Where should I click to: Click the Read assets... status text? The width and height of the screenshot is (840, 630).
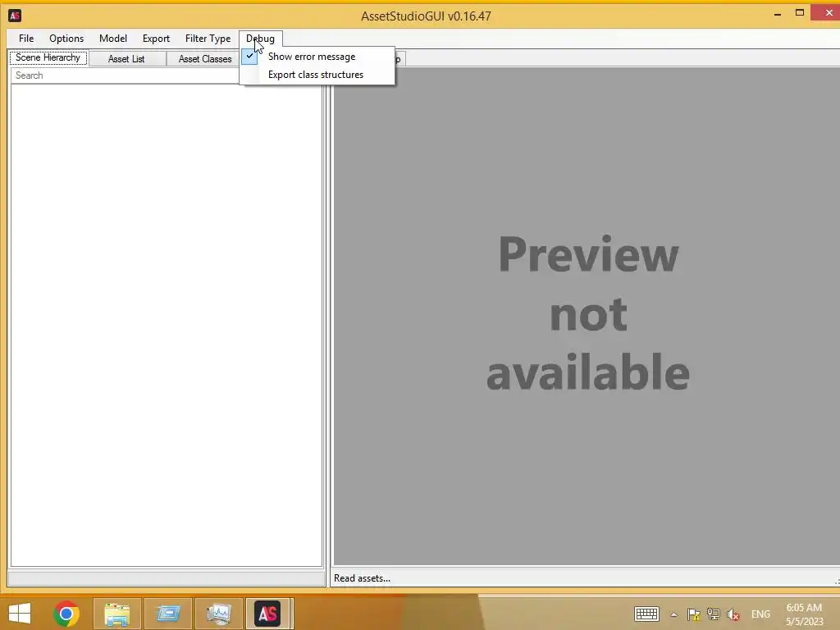point(362,578)
